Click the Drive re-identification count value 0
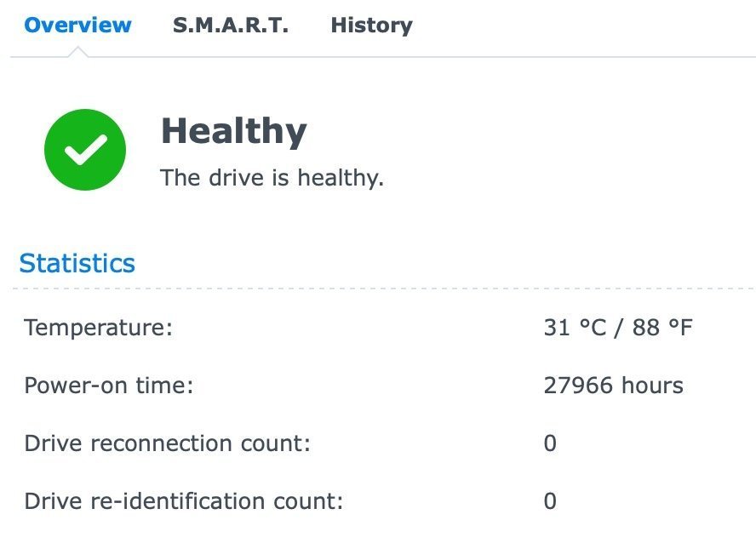 [550, 501]
